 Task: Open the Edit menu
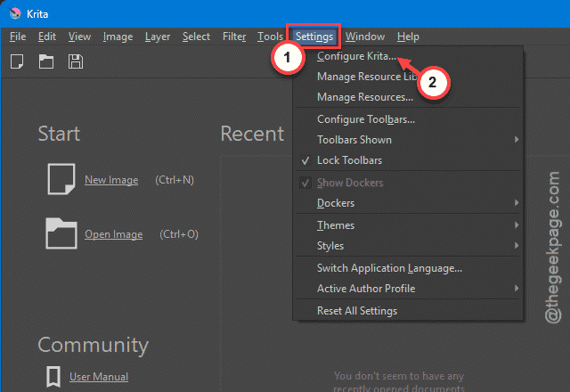[x=47, y=37]
